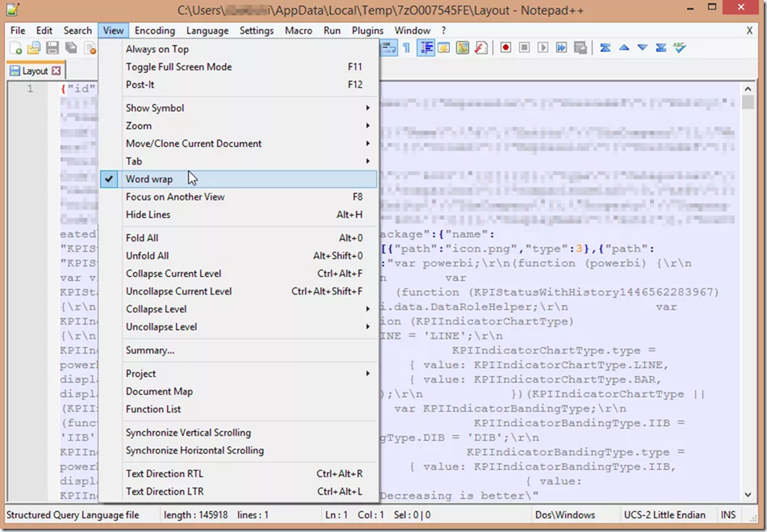Toggle the Word wrap toolbar icon
This screenshot has height=532, width=767.
point(389,48)
